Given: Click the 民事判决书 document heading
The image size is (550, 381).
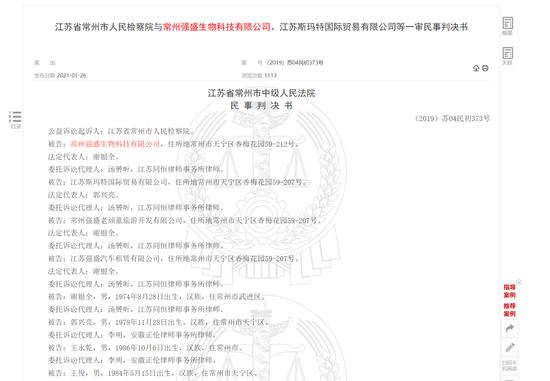Looking at the screenshot, I should [x=261, y=106].
